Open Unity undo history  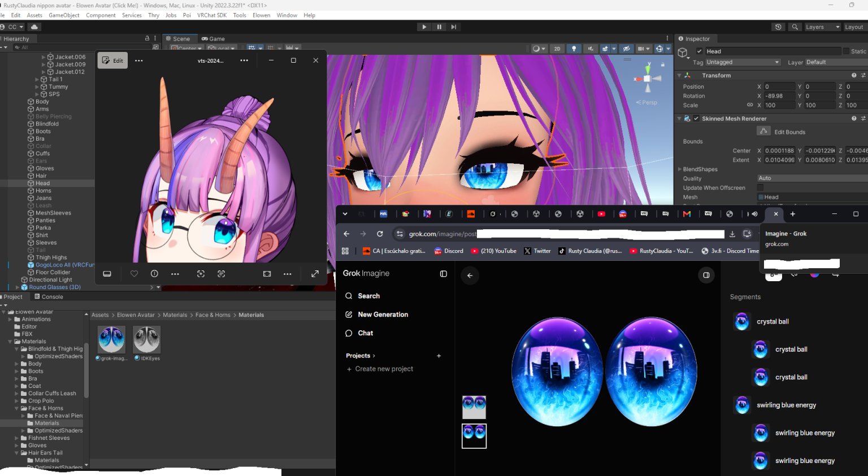778,27
